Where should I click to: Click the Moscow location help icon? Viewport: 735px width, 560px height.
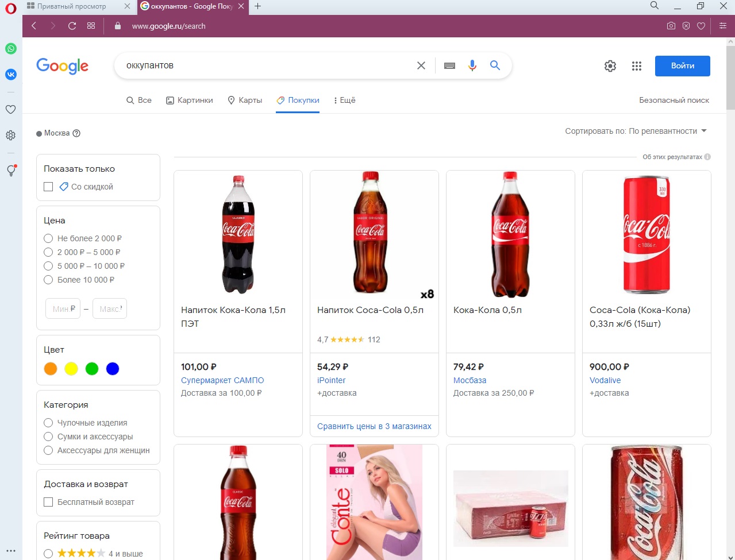tap(76, 133)
